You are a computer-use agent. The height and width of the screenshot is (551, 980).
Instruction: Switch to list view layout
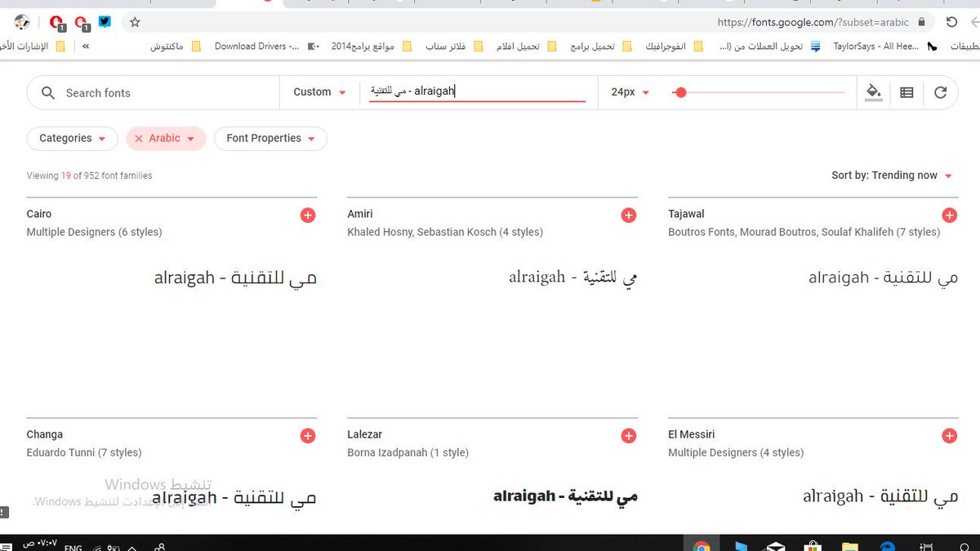tap(906, 92)
